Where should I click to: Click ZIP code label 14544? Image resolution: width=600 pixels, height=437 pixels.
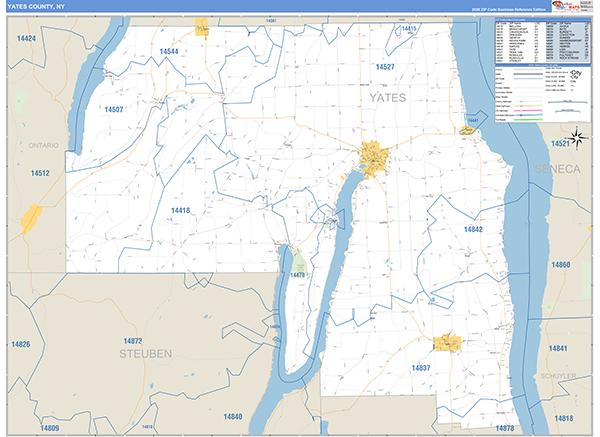169,51
